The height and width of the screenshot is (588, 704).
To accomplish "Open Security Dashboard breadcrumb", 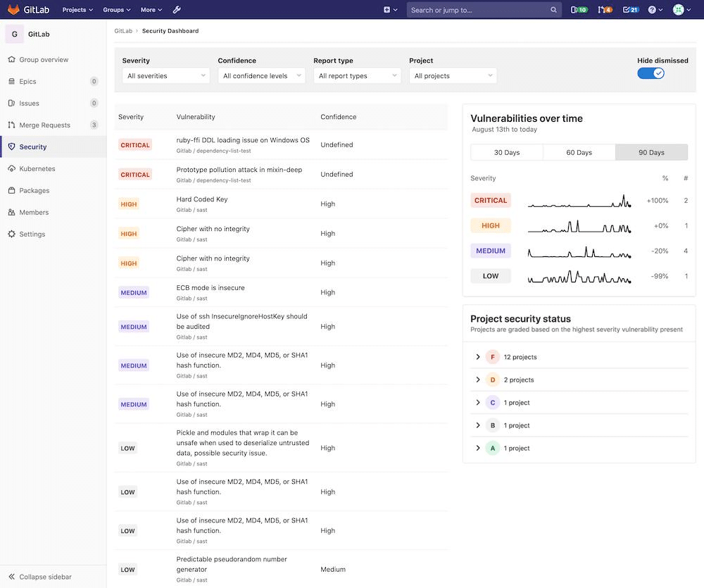I will pos(170,31).
